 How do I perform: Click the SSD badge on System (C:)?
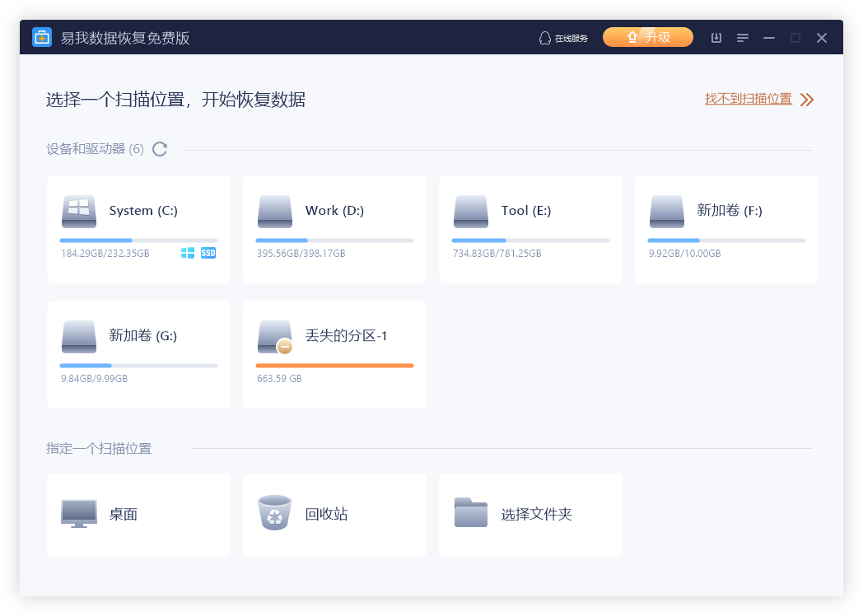coord(208,252)
